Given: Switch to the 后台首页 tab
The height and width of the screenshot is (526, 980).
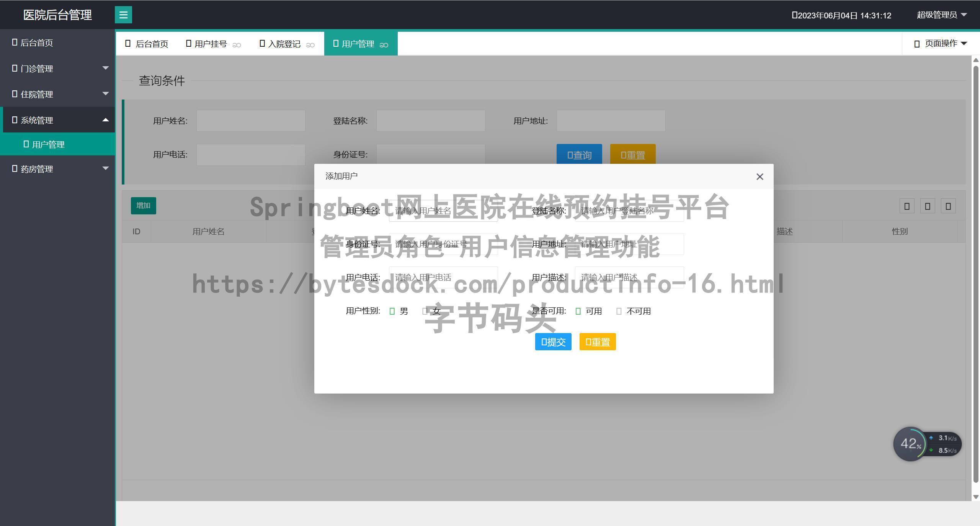Looking at the screenshot, I should point(147,44).
